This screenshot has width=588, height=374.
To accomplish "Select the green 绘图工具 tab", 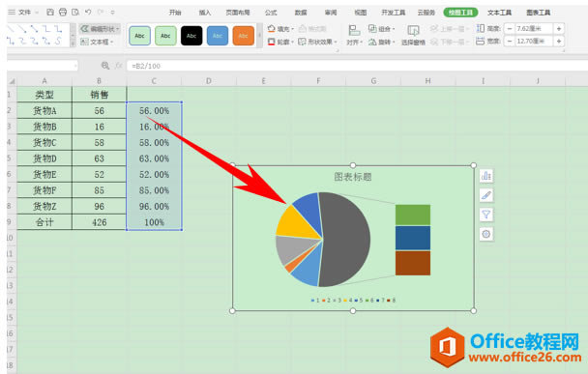I will pos(460,13).
